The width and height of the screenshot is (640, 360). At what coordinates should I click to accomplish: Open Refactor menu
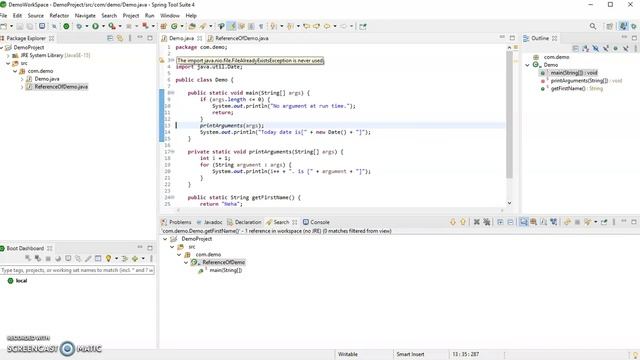59,16
